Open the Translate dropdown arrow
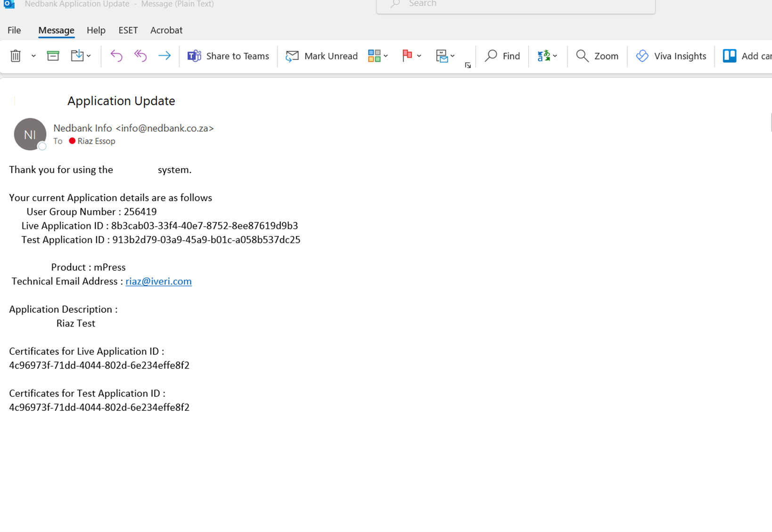Image resolution: width=772 pixels, height=532 pixels. pyautogui.click(x=555, y=56)
